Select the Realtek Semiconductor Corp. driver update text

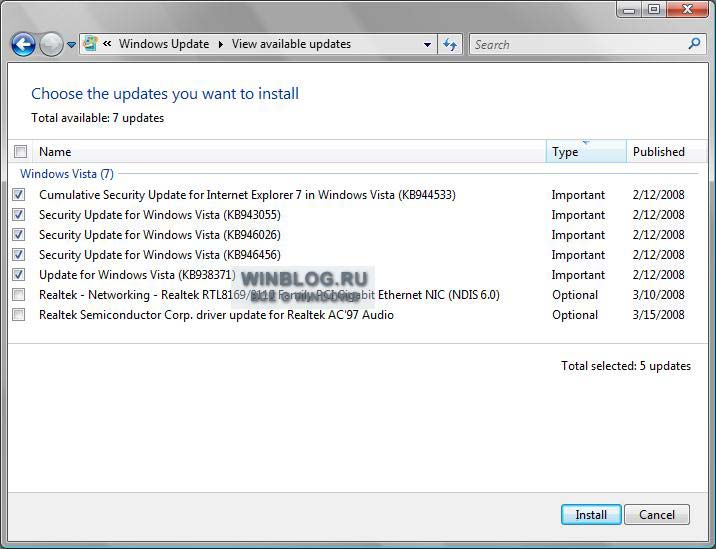pyautogui.click(x=216, y=315)
